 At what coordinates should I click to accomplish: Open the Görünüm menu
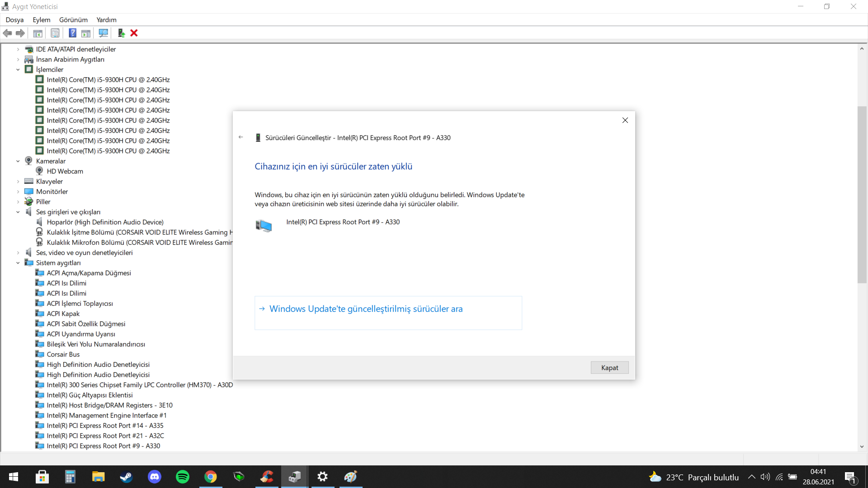click(73, 20)
